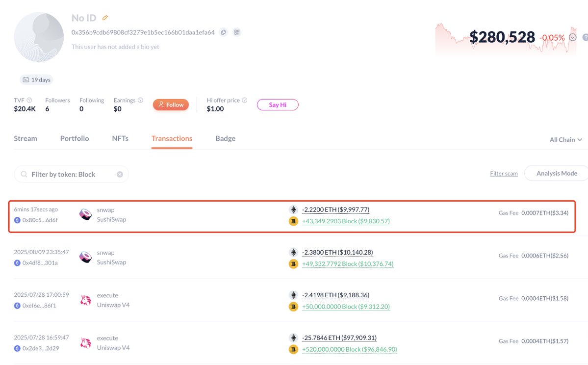Image resolution: width=588 pixels, height=365 pixels.
Task: Show the QR code icon next to the address
Action: 237,32
